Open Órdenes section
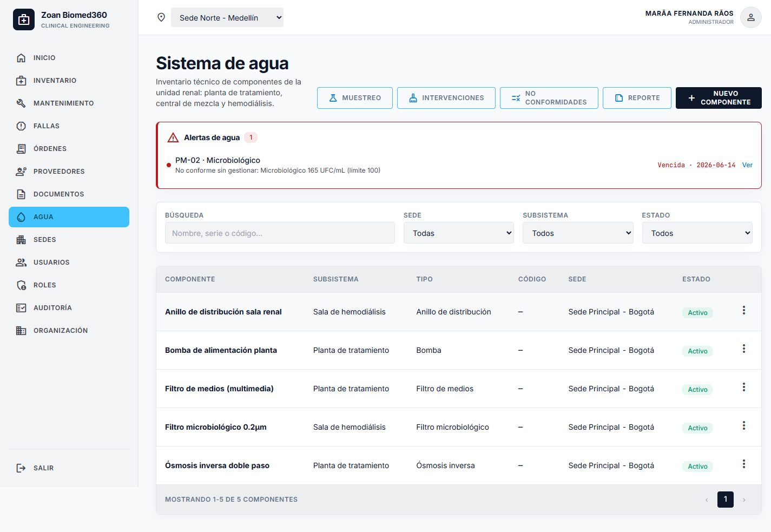This screenshot has width=771, height=532. pyautogui.click(x=69, y=149)
